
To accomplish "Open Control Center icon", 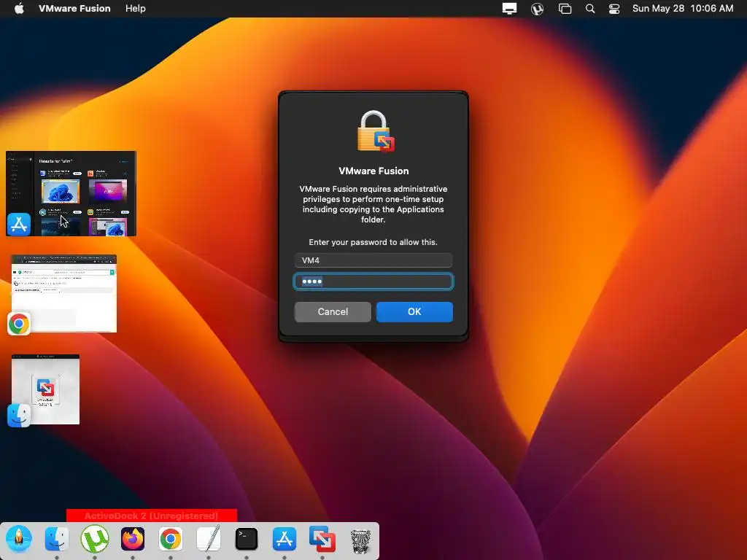I will pos(614,9).
